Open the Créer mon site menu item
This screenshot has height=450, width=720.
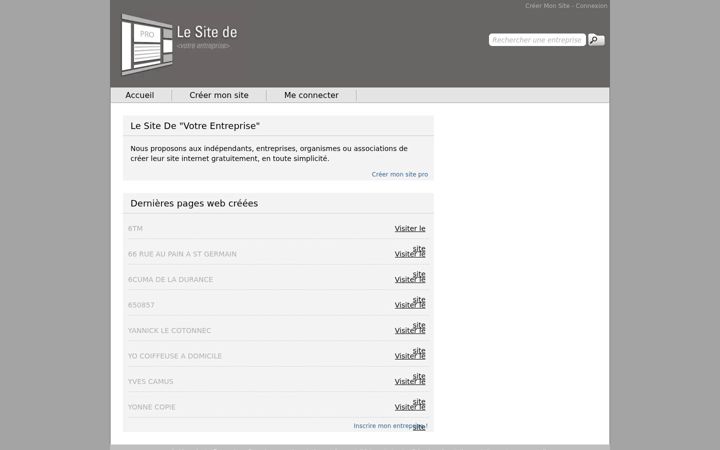pyautogui.click(x=219, y=95)
